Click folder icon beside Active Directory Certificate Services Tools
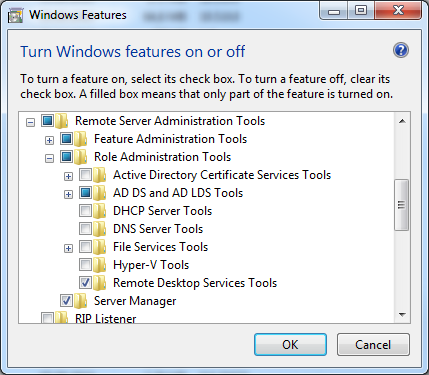The height and width of the screenshot is (375, 429). [x=100, y=175]
